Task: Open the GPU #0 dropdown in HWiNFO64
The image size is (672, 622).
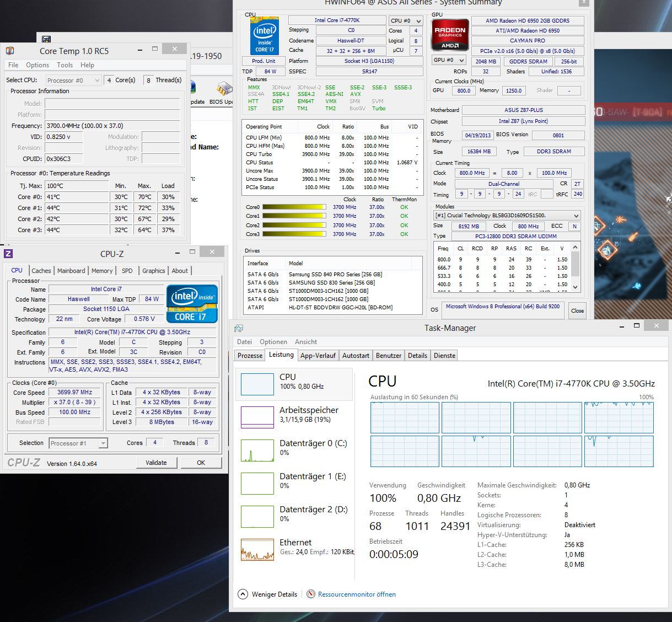Action: click(x=449, y=60)
